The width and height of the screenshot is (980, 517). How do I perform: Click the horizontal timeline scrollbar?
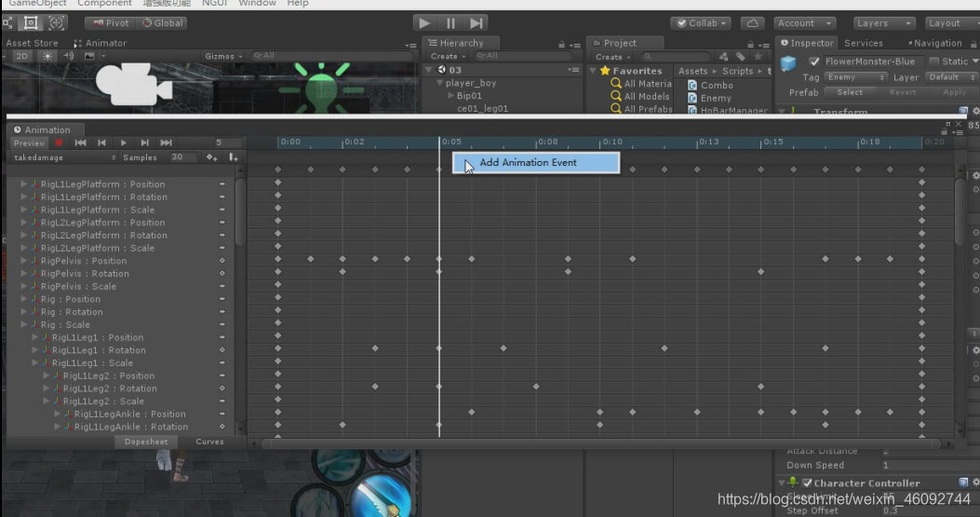tap(600, 443)
